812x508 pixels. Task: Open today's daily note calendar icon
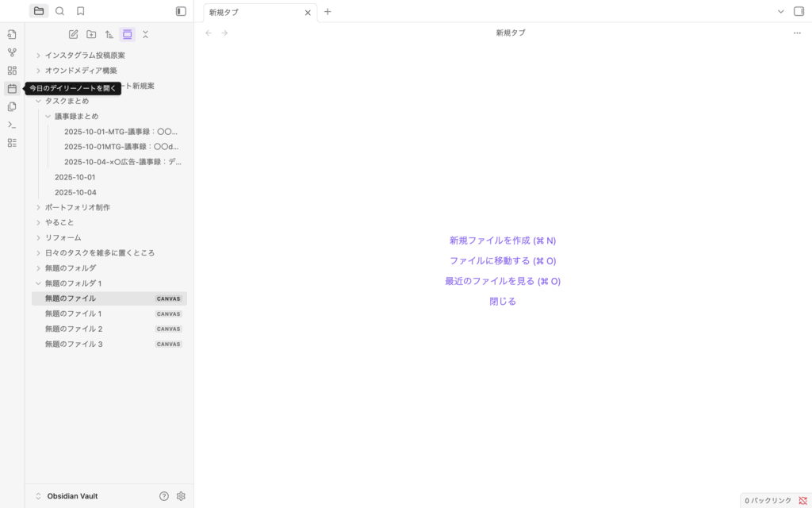(x=12, y=89)
